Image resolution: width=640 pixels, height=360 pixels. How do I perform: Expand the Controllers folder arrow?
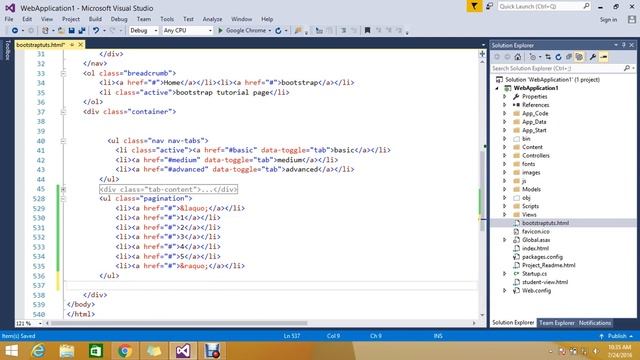click(504, 156)
